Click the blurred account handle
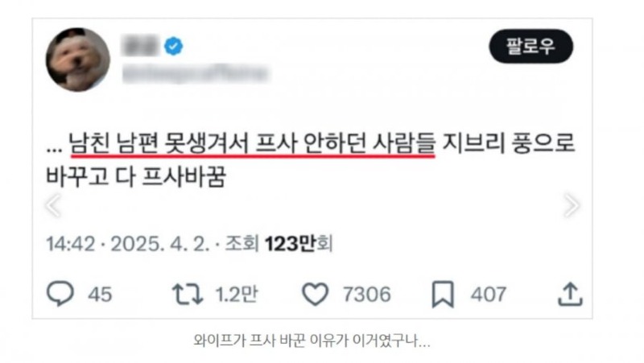The image size is (644, 363). (x=195, y=73)
